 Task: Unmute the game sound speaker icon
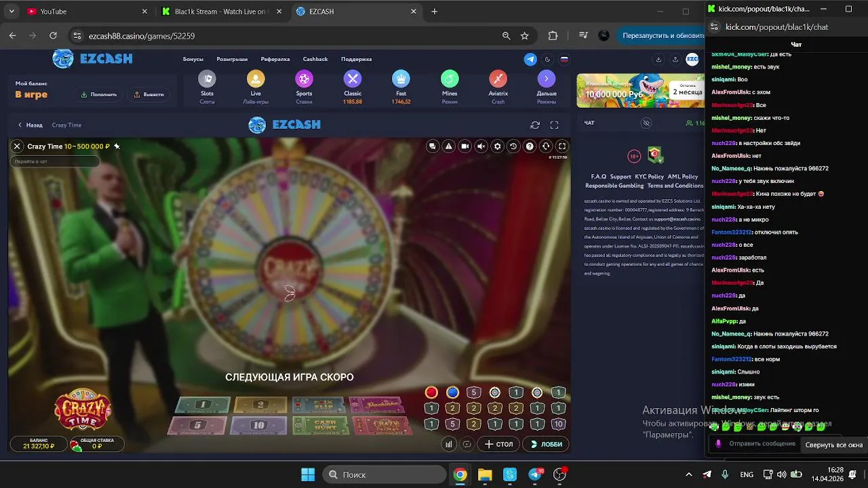481,146
